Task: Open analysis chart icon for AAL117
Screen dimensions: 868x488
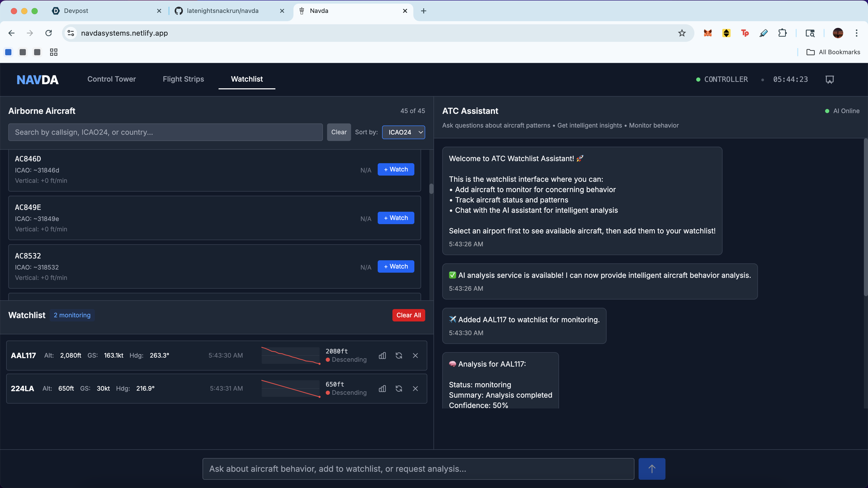Action: click(382, 356)
